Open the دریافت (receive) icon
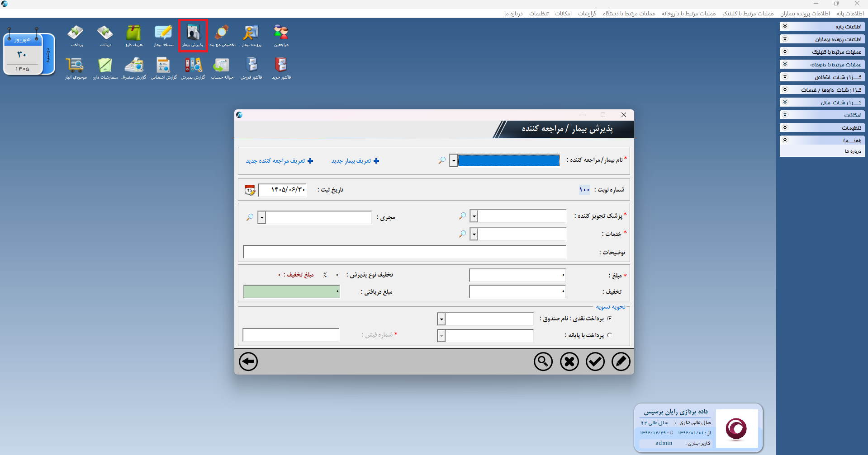 click(x=105, y=35)
